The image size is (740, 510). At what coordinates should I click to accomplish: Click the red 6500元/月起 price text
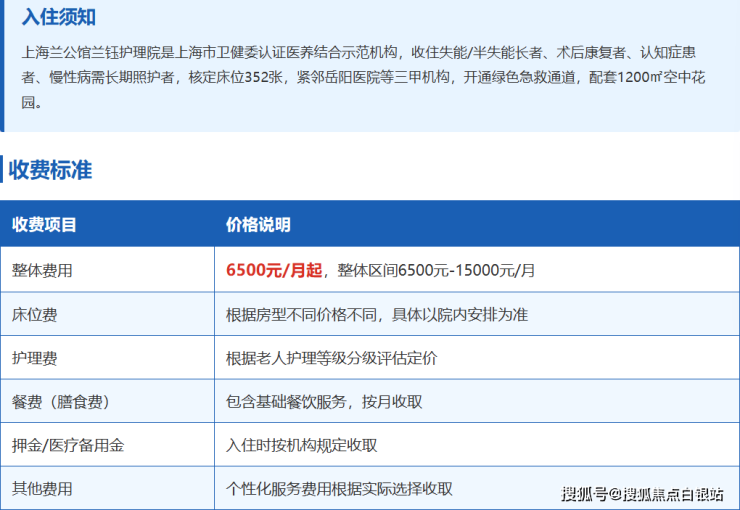click(x=274, y=270)
